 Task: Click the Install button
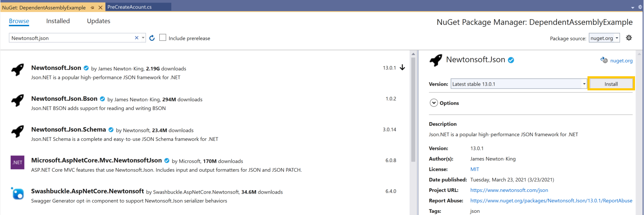tap(611, 84)
